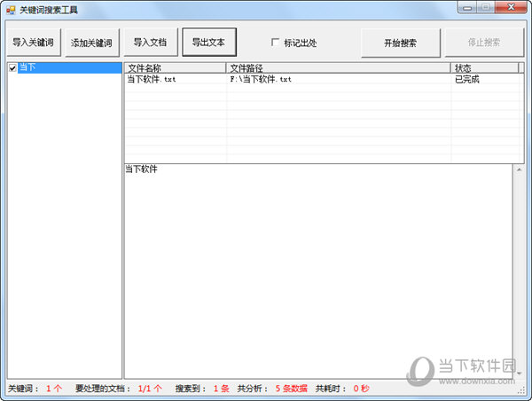Sort by 文件路径 column header
532x401 pixels.
(339, 68)
